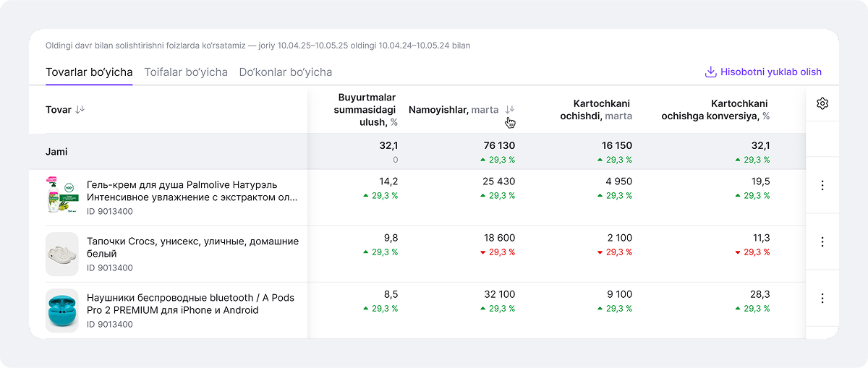Open the table column settings gear

pos(822,103)
